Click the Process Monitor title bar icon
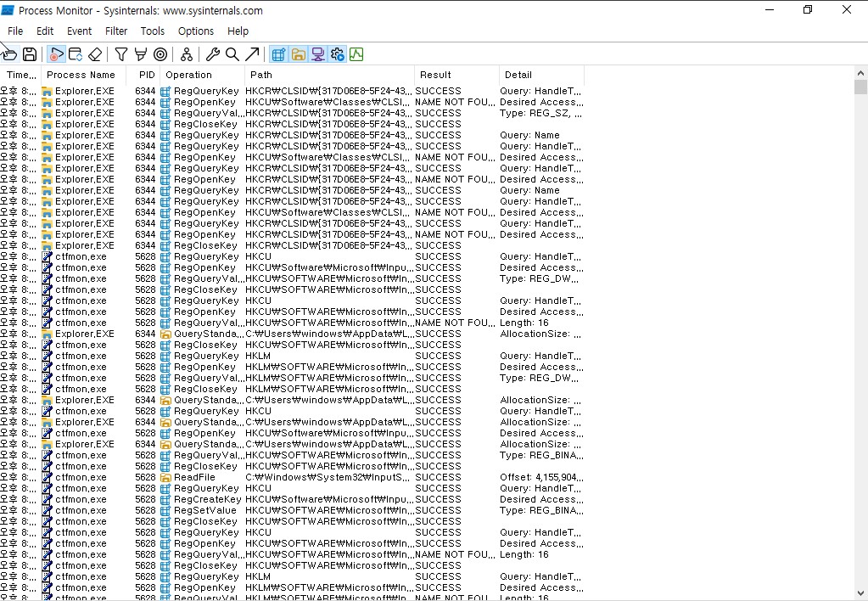868x601 pixels. pyautogui.click(x=8, y=10)
